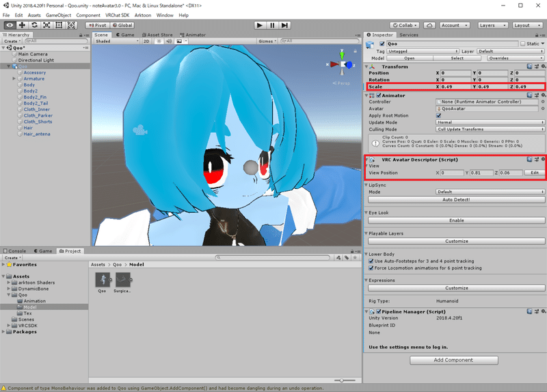547x392 pixels.
Task: Open the Layout dropdown
Action: (x=527, y=25)
